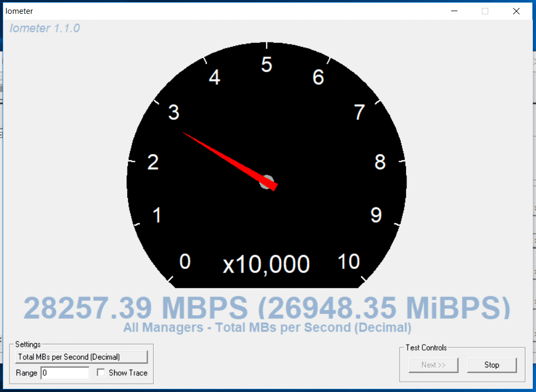This screenshot has width=536, height=392.
Task: Open the Total MBs per Second (Decimal) selector
Action: pos(81,357)
